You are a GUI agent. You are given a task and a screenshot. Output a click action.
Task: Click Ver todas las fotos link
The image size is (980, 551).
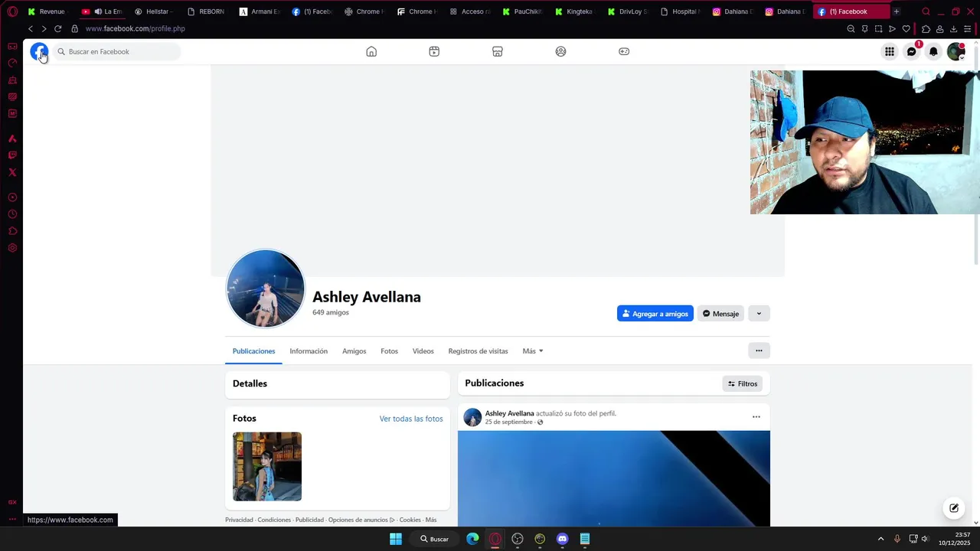pos(411,419)
